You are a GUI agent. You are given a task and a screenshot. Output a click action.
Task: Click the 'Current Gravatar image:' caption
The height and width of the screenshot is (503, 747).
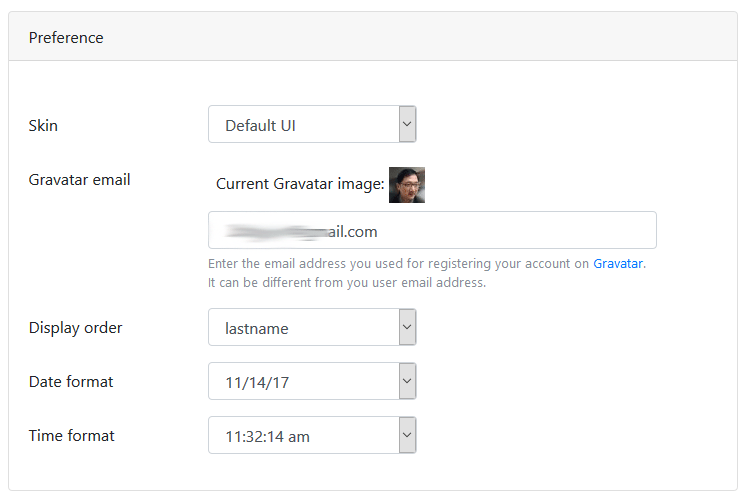click(x=300, y=184)
